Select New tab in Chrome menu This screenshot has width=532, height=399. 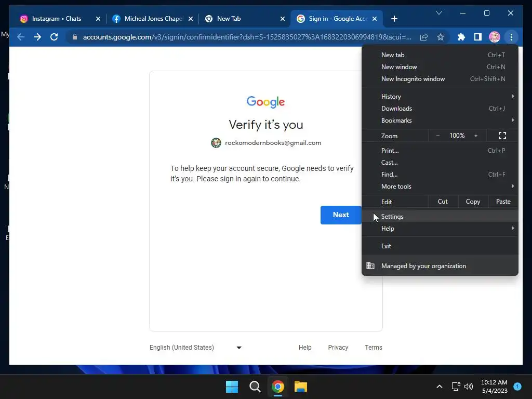pos(440,55)
